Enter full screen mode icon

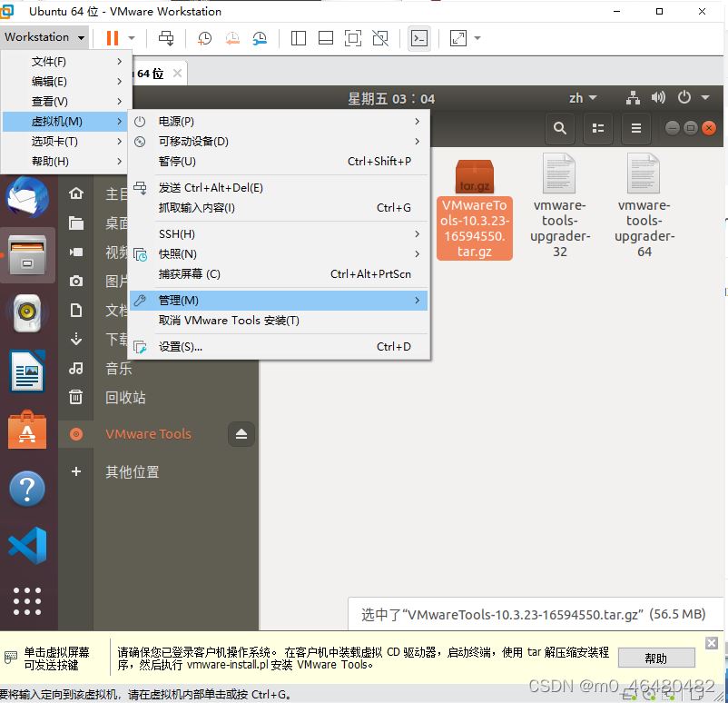point(353,38)
